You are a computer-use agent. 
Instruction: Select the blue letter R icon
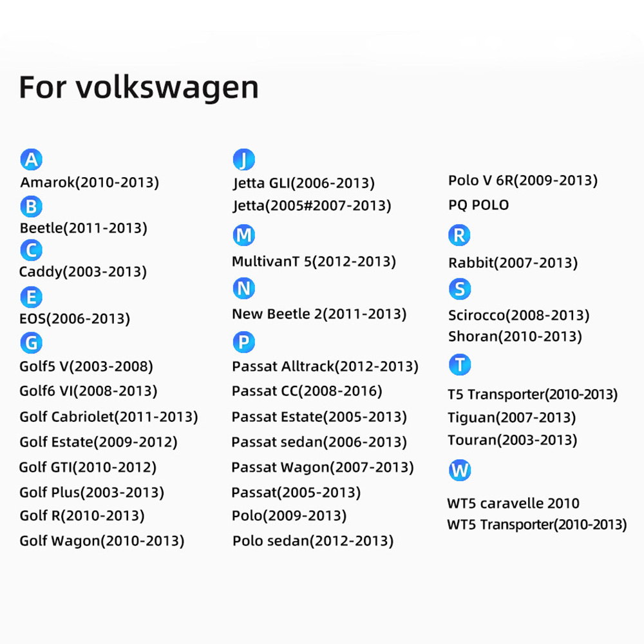point(459,235)
